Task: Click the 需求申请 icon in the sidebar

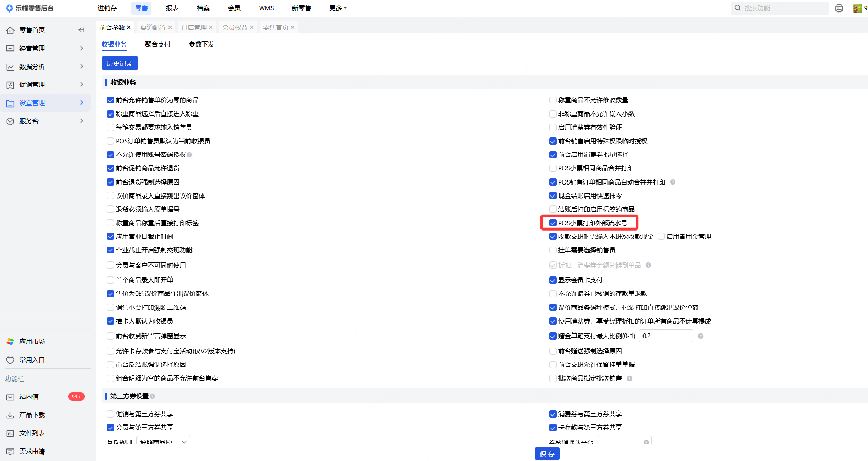Action: pos(10,452)
